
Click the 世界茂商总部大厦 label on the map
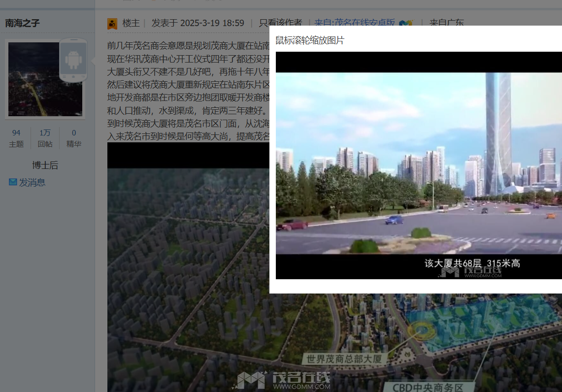tap(344, 359)
